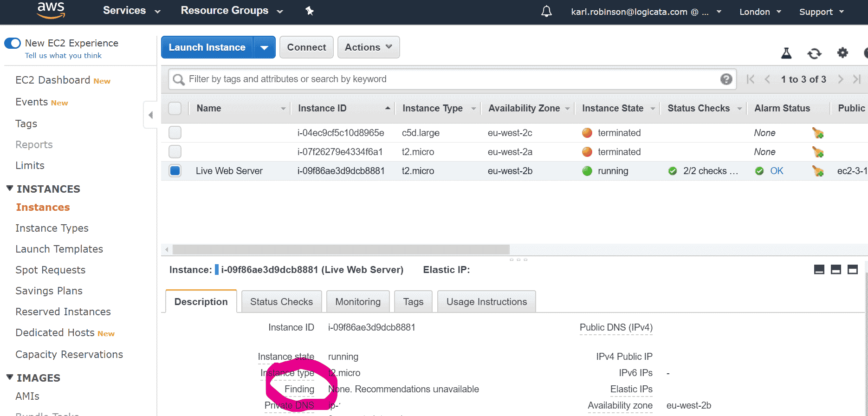Open AMIs in sidebar
868x416 pixels.
pos(27,396)
